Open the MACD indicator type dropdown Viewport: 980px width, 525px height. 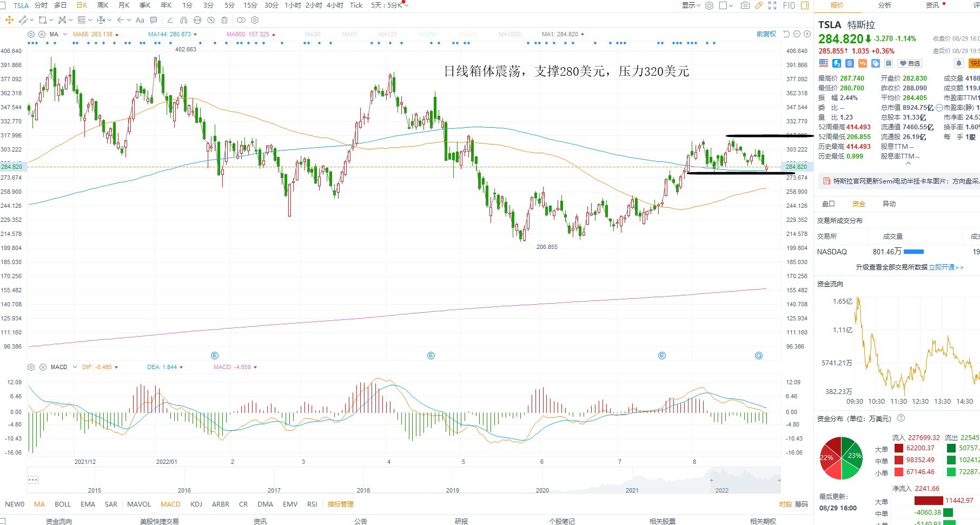[x=75, y=367]
